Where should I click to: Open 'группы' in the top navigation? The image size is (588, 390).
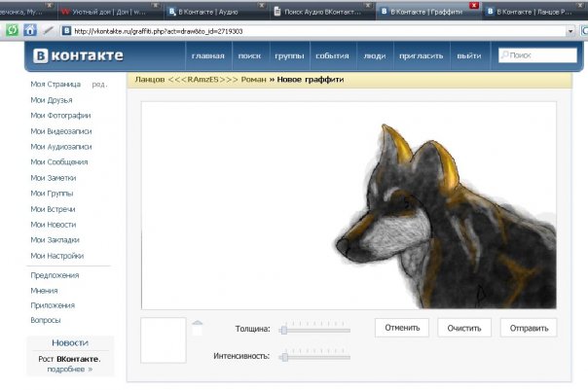coord(288,56)
